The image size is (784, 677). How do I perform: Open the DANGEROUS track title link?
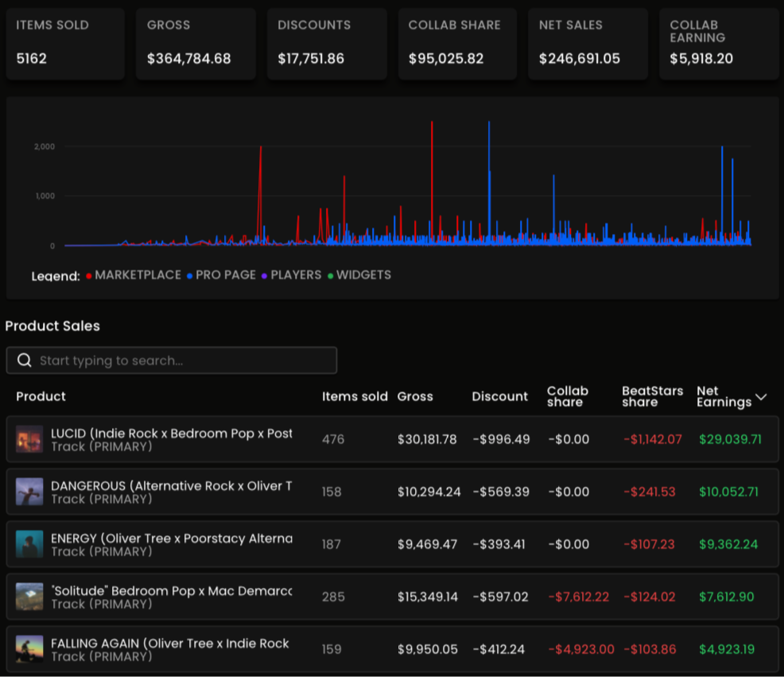tap(171, 486)
